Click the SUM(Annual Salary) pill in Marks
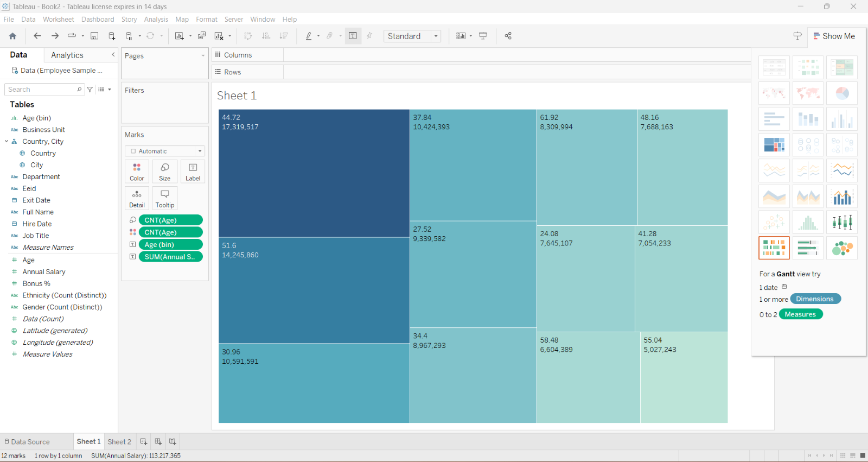 pyautogui.click(x=170, y=257)
